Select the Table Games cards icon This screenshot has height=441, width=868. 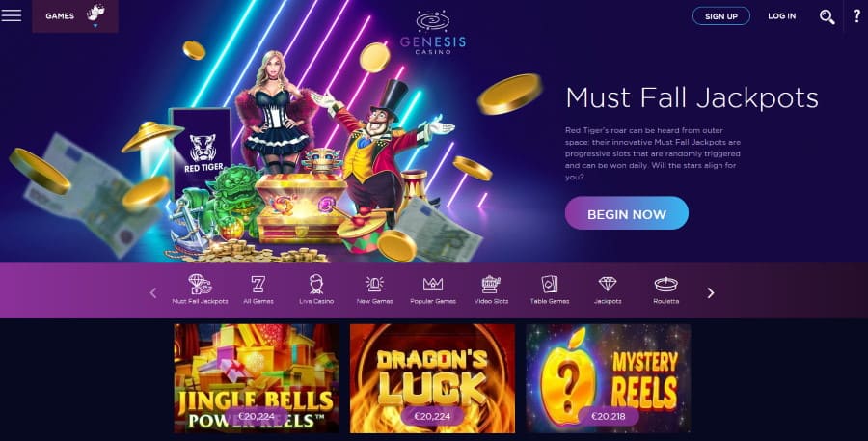[x=550, y=285]
